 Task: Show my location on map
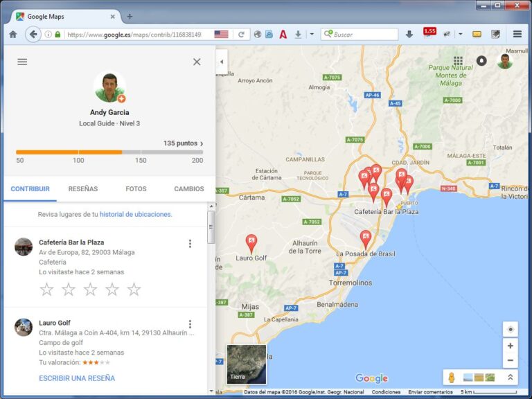click(510, 329)
